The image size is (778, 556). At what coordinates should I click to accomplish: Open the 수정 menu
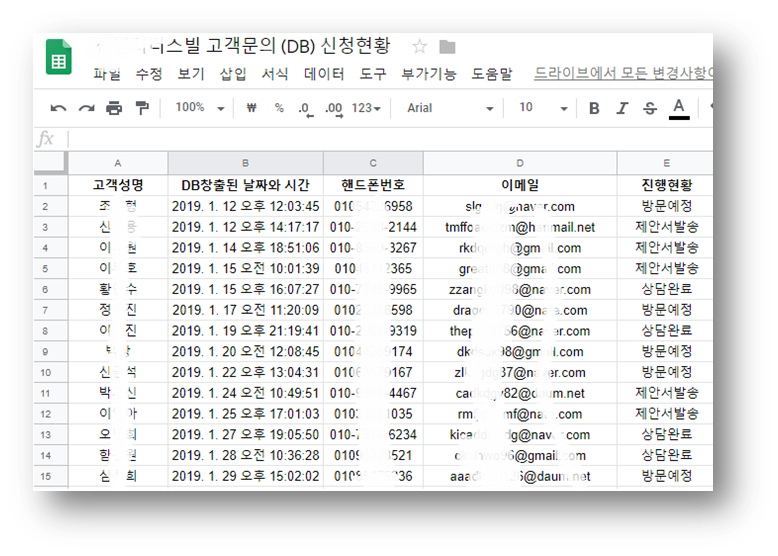pos(149,74)
